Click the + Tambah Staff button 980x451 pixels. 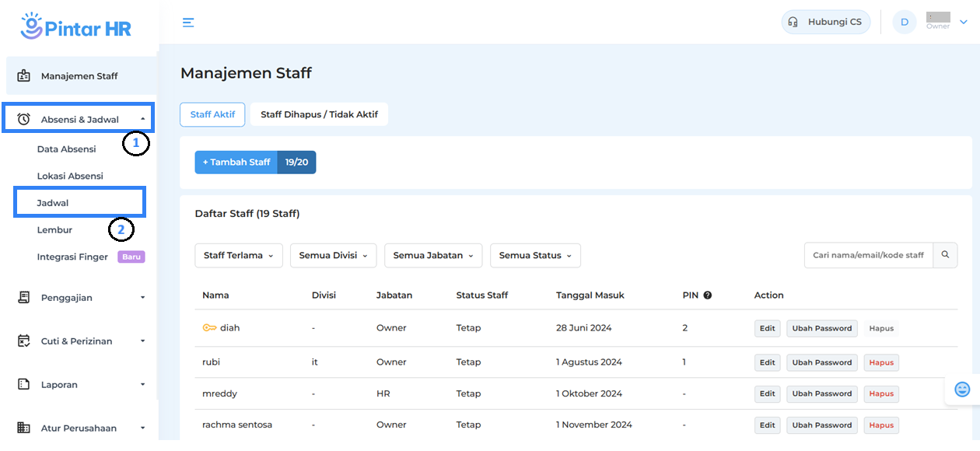pos(236,163)
